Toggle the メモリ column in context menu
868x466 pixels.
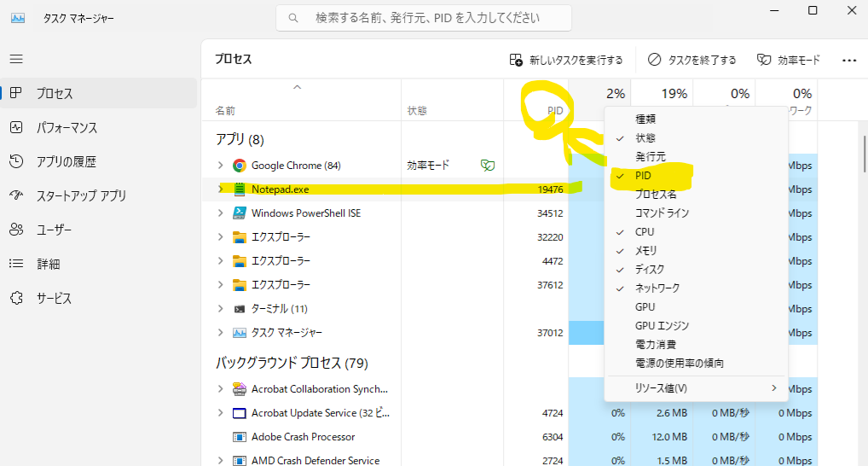(x=696, y=250)
